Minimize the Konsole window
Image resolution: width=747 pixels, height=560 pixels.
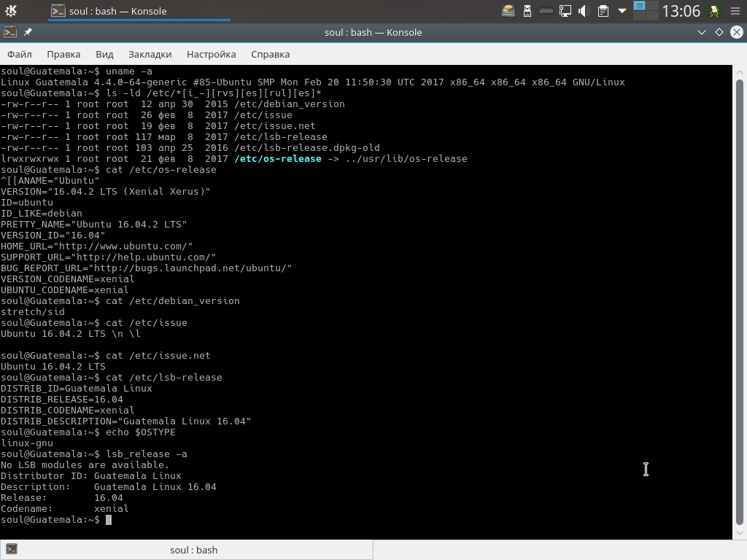[702, 32]
